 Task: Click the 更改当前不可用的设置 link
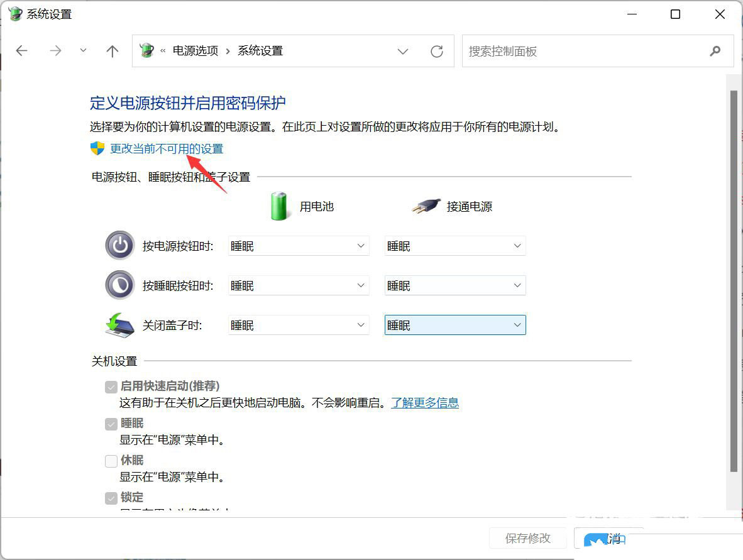[166, 148]
